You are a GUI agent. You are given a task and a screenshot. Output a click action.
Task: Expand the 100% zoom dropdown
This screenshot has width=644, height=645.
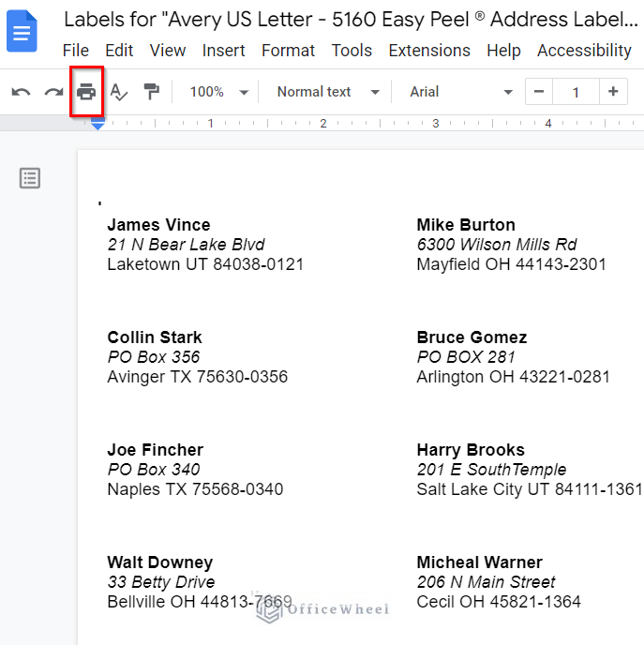tap(218, 92)
